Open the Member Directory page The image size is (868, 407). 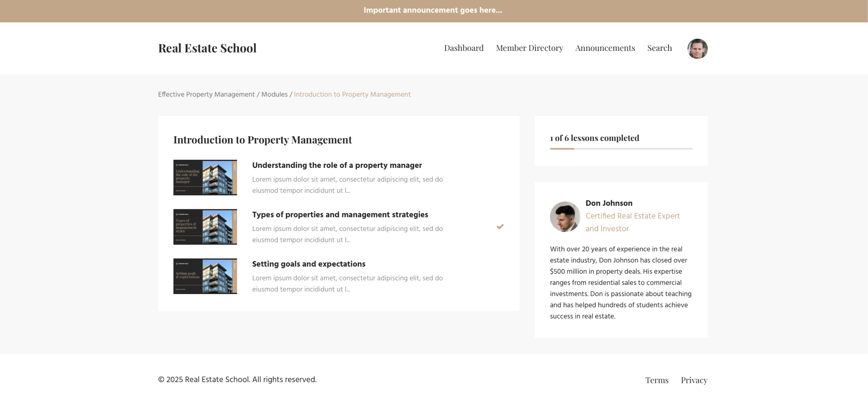529,48
